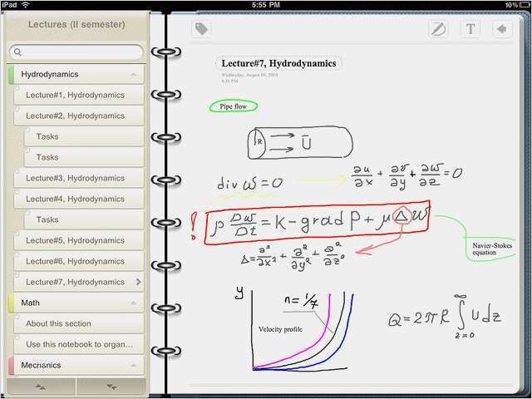Image resolution: width=532 pixels, height=399 pixels.
Task: Open 'Use this notebook to organ...' page
Action: click(x=79, y=344)
